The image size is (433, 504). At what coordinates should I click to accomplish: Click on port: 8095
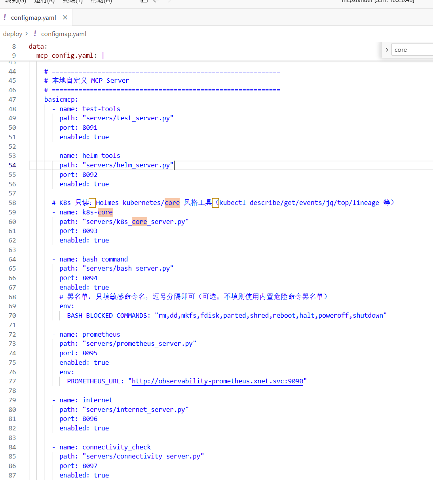78,353
